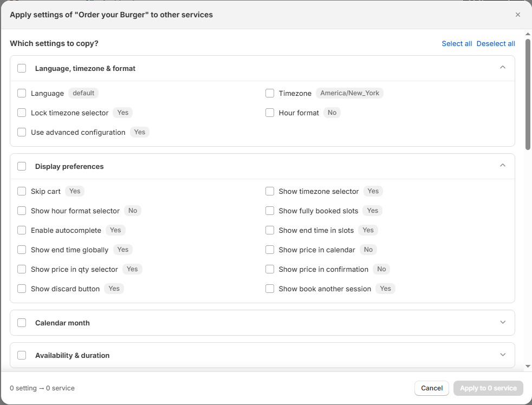532x405 pixels.
Task: Select the Lock timezone selector checkbox
Action: pyautogui.click(x=22, y=113)
